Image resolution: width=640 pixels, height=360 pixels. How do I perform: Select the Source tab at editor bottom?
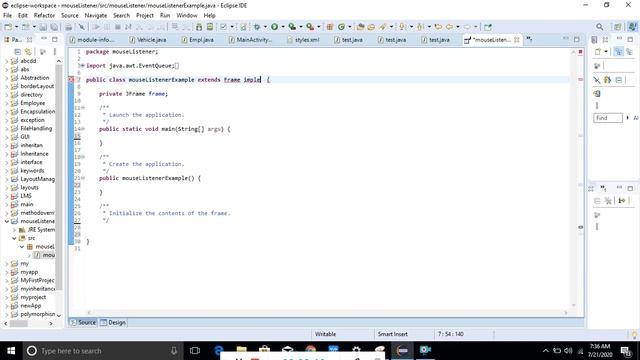click(x=83, y=322)
